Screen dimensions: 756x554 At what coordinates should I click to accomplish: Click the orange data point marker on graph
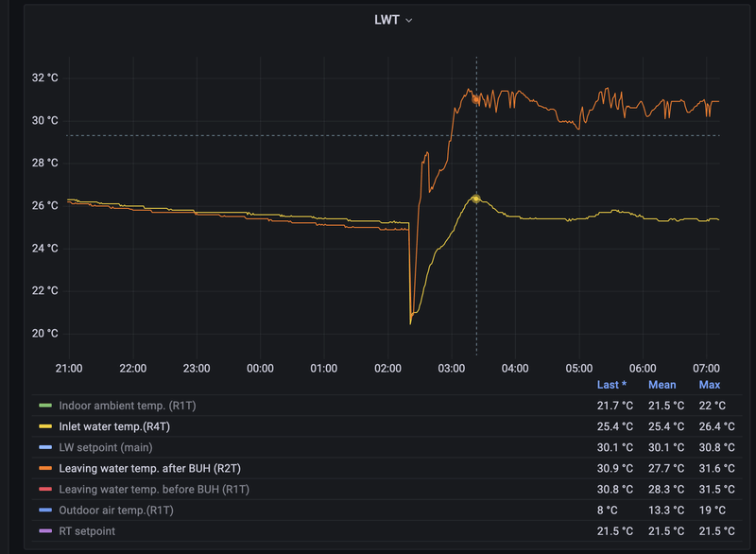[476, 98]
